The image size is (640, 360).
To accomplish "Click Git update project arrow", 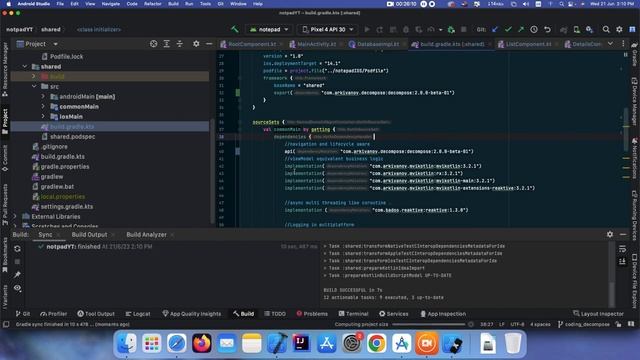I will (495, 29).
